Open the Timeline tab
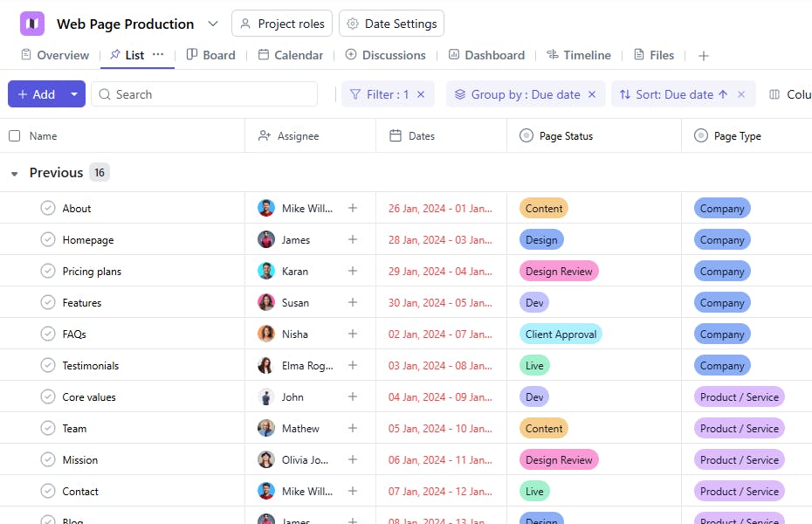812x524 pixels. pyautogui.click(x=578, y=55)
